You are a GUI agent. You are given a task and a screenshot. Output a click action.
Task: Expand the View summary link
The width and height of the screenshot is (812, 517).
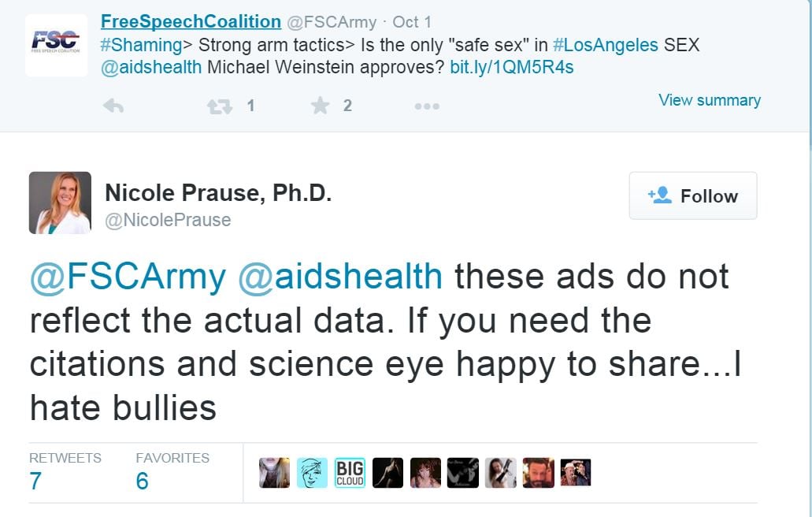(709, 100)
